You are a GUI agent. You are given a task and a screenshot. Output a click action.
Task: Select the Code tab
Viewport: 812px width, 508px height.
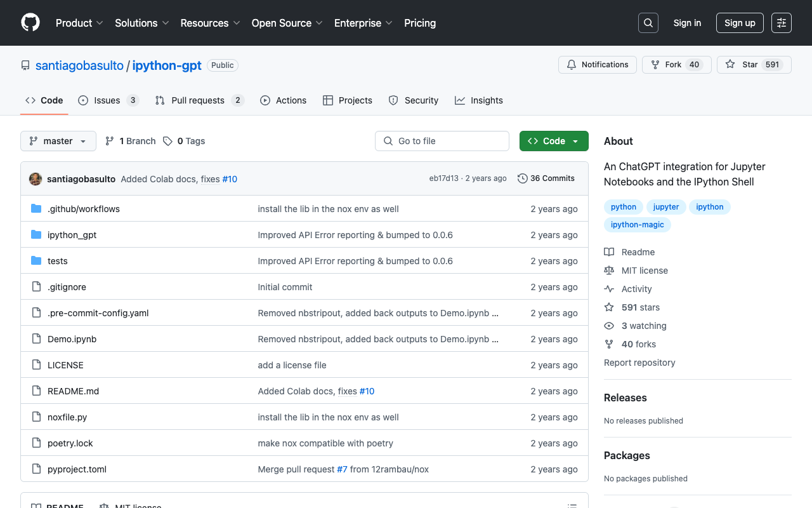44,100
